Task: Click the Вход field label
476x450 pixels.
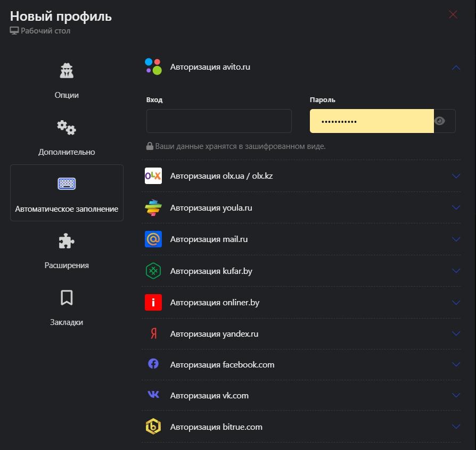Action: (x=154, y=100)
